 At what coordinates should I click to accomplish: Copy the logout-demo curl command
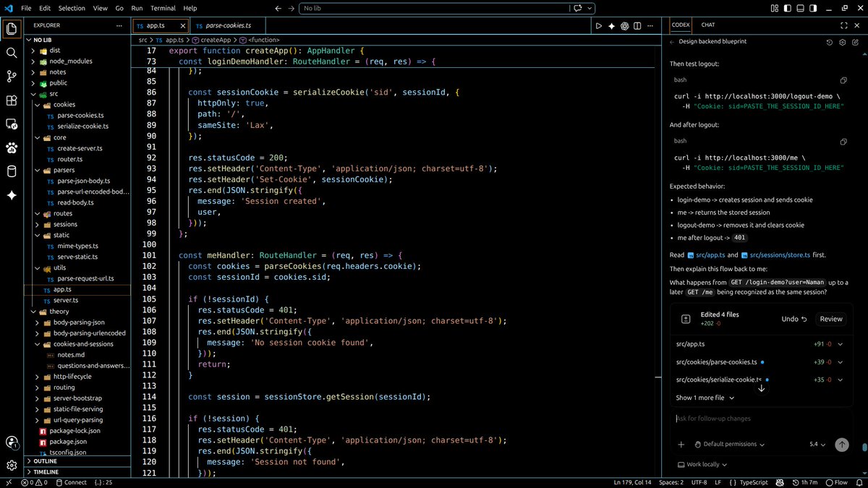(843, 80)
